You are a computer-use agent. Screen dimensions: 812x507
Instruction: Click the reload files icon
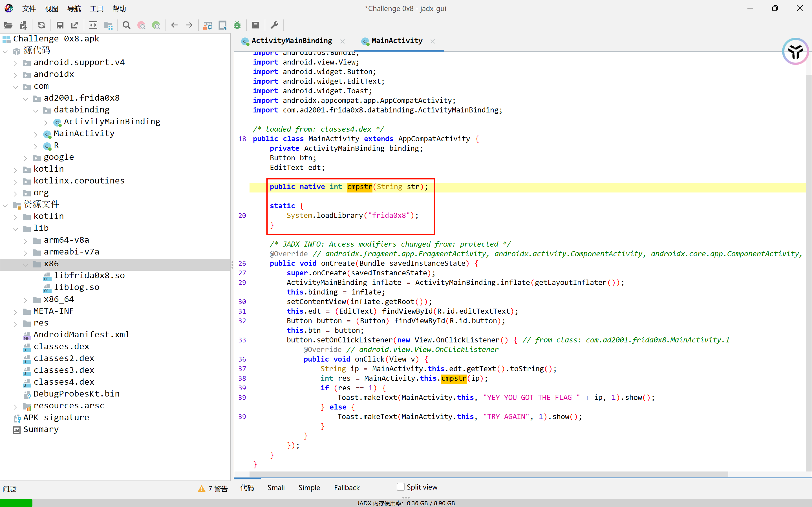point(41,25)
